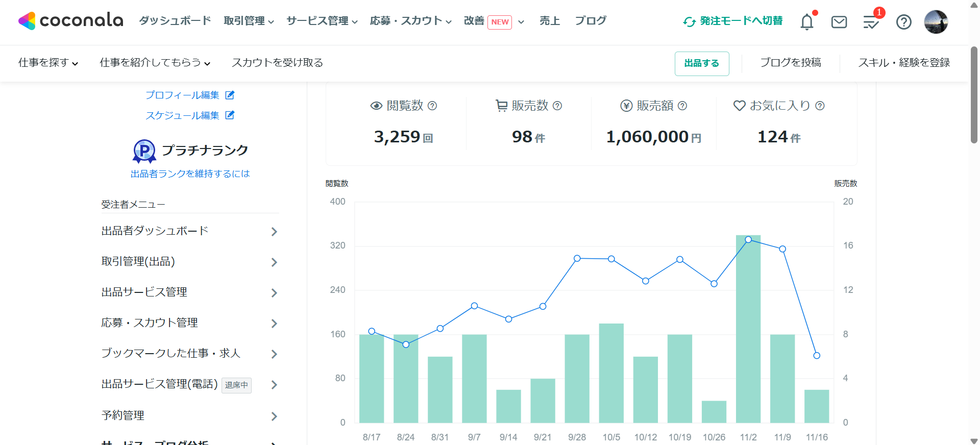The image size is (980, 445).
Task: Expand 出品者ダッシュボード in the sidebar
Action: 189,231
